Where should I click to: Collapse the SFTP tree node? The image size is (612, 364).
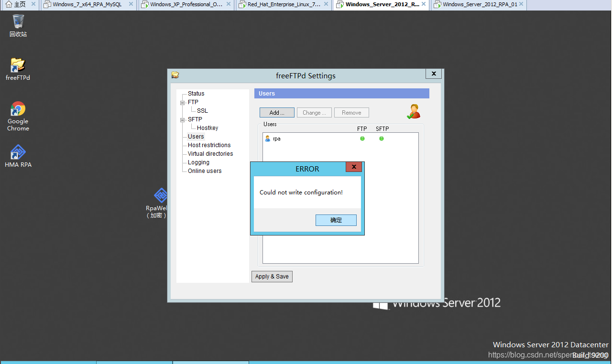click(182, 119)
